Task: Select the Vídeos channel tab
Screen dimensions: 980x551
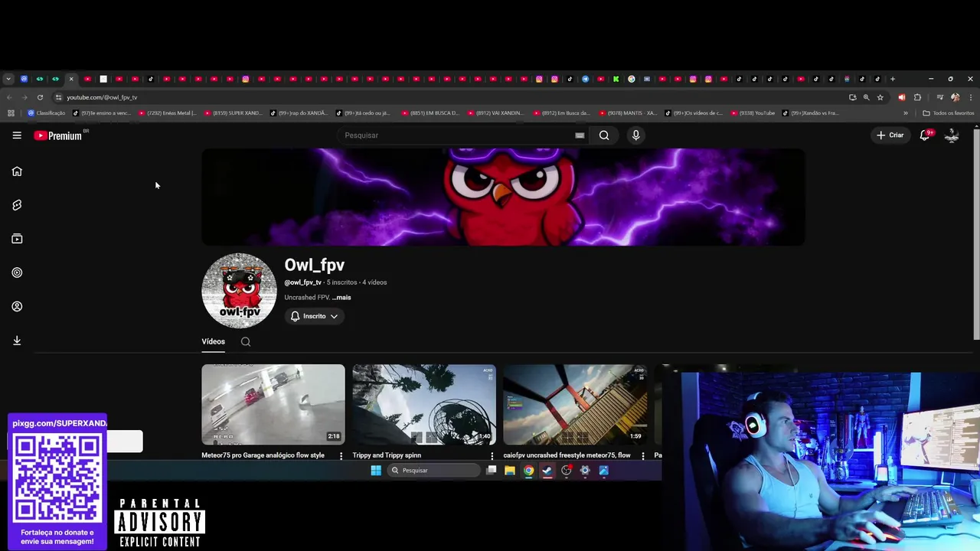Action: click(213, 342)
